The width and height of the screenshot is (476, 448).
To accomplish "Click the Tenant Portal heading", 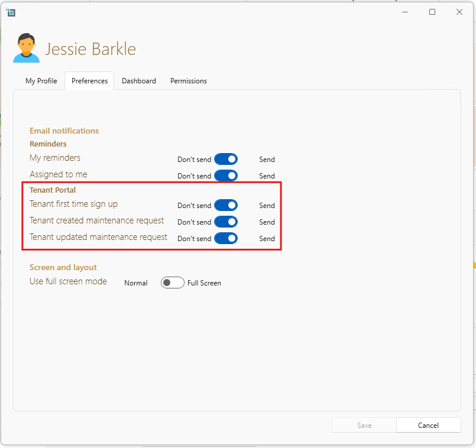I will coord(53,190).
